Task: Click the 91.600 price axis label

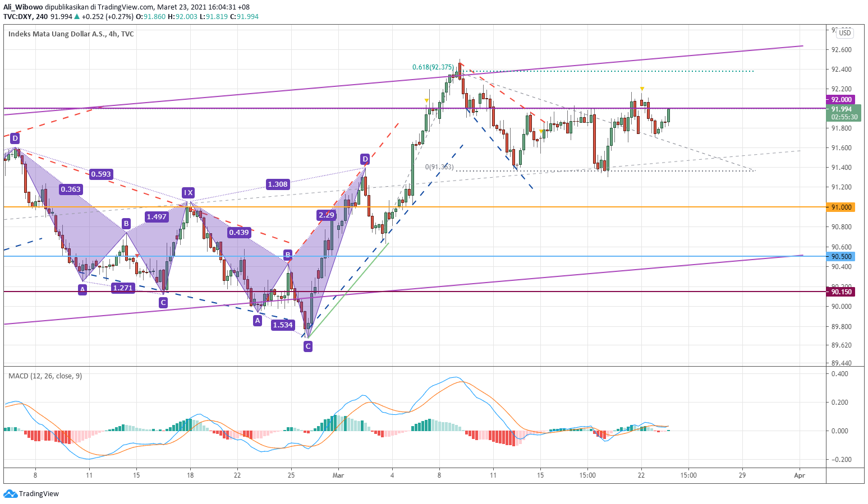Action: coord(841,148)
